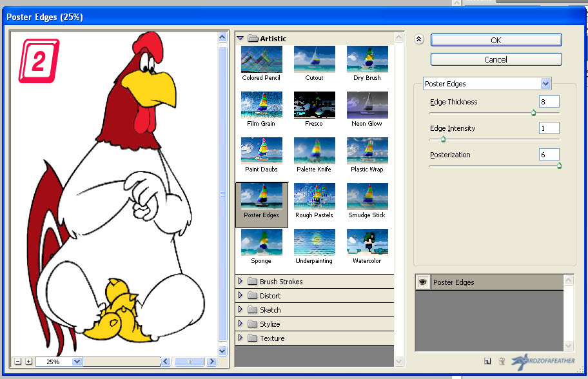Zoom out preview with minus button
Viewport: 588px width, 379px height.
point(17,362)
